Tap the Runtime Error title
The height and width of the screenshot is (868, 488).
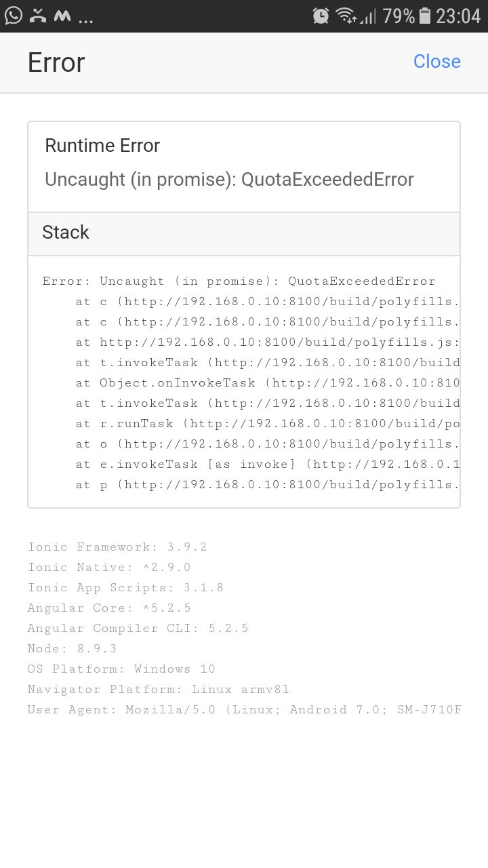tap(102, 146)
